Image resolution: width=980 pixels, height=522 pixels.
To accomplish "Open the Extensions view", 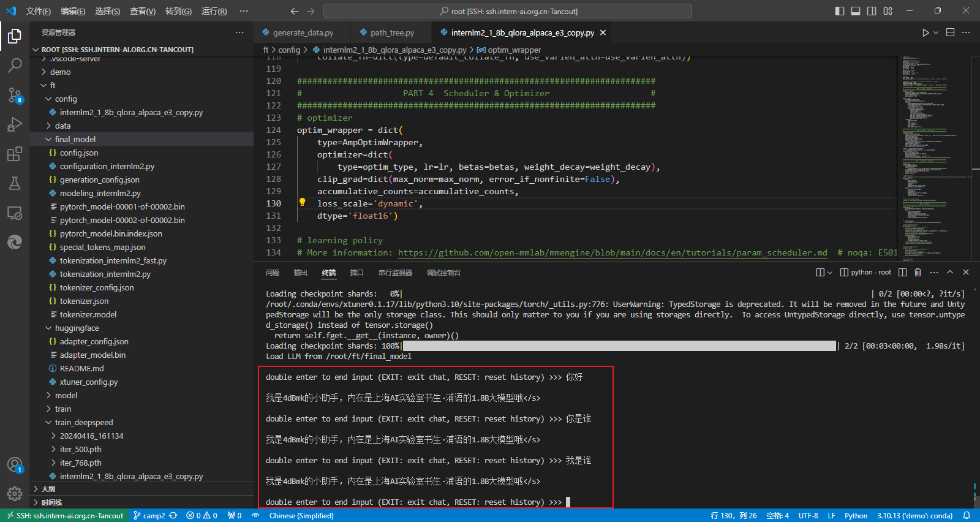I will pyautogui.click(x=15, y=154).
